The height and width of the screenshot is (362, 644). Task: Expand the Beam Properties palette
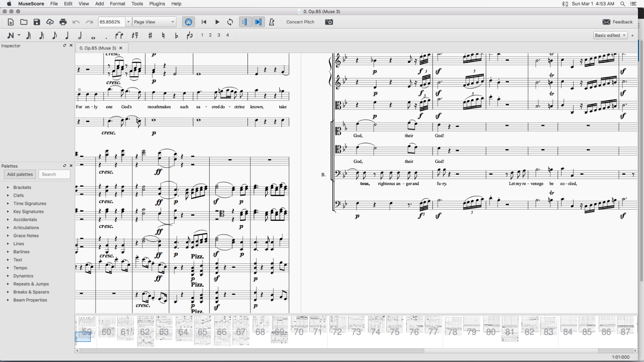click(x=8, y=300)
